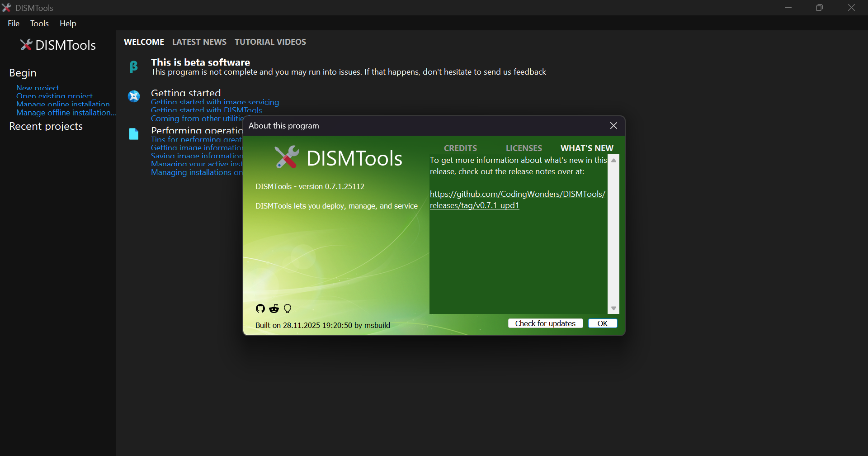Open the Tools menu

[39, 24]
